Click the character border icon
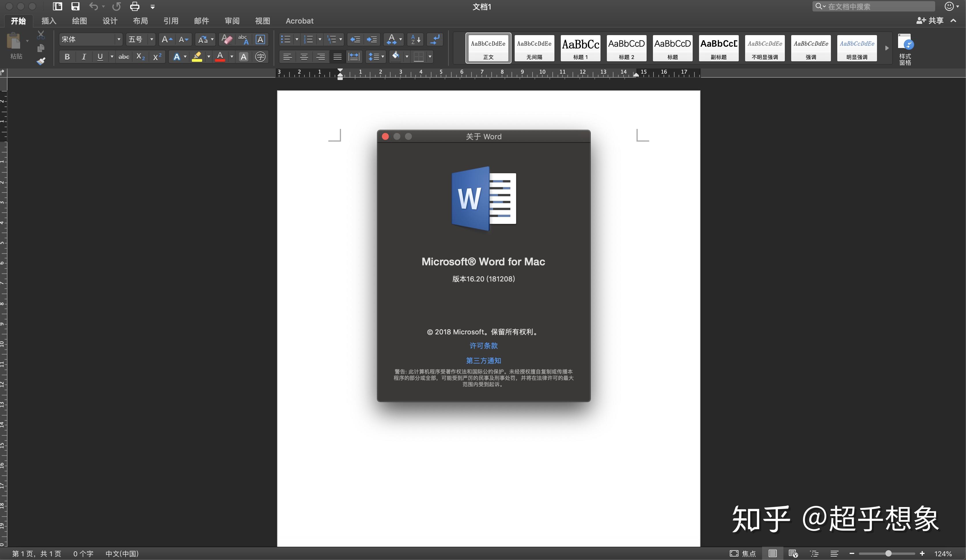The image size is (966, 560). point(260,39)
